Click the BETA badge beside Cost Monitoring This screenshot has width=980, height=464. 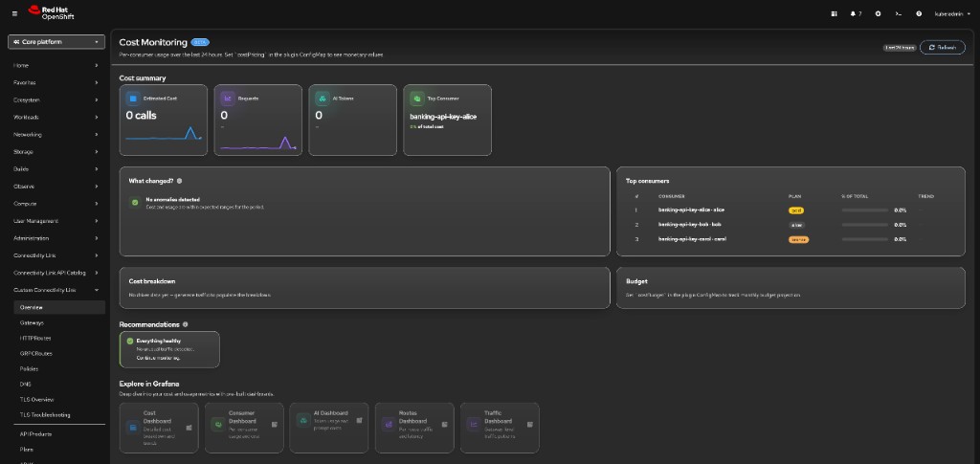click(200, 42)
